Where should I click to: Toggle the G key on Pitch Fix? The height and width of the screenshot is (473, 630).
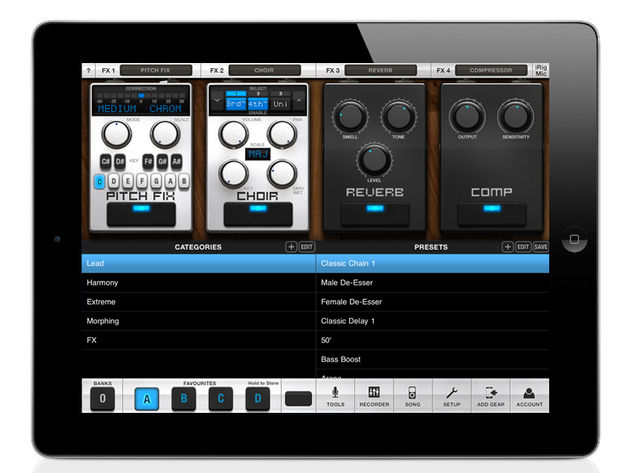(156, 182)
